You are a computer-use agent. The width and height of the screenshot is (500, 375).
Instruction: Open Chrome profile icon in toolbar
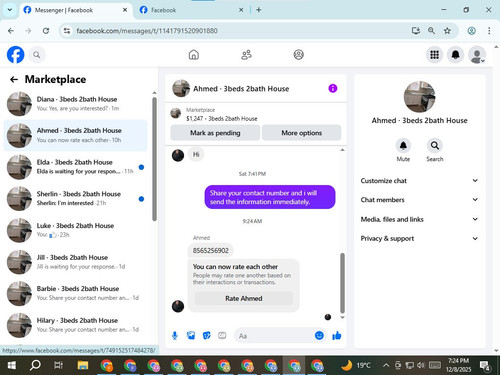[471, 31]
